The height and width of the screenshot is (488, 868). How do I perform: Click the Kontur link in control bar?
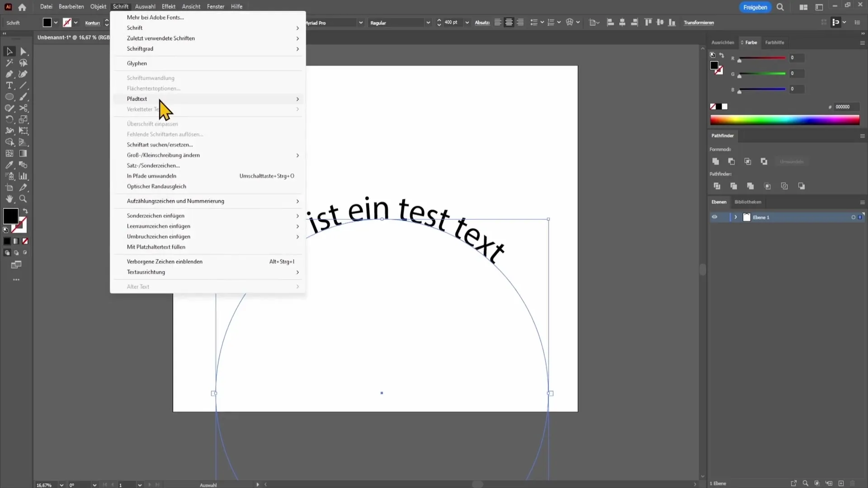pos(93,23)
